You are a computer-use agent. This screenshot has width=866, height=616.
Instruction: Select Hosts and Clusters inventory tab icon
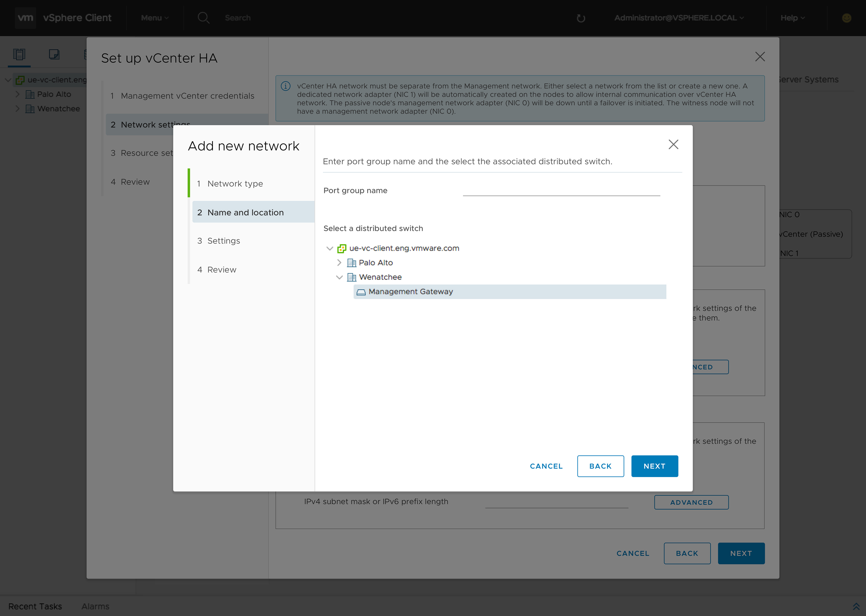(x=19, y=54)
